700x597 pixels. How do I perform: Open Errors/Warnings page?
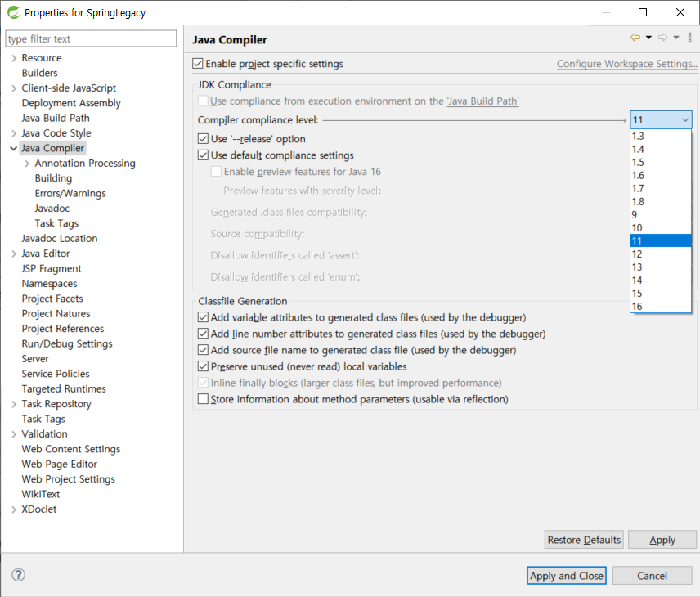point(70,193)
